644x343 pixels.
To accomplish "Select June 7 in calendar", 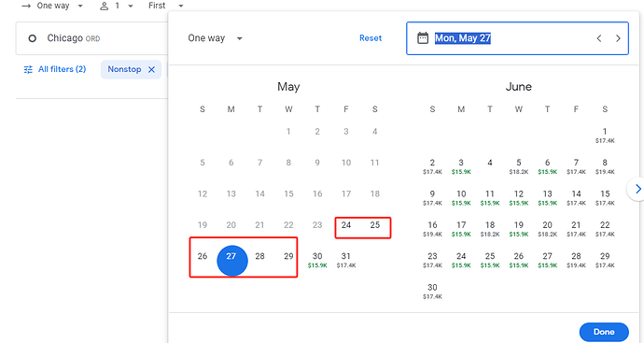I will coord(576,166).
